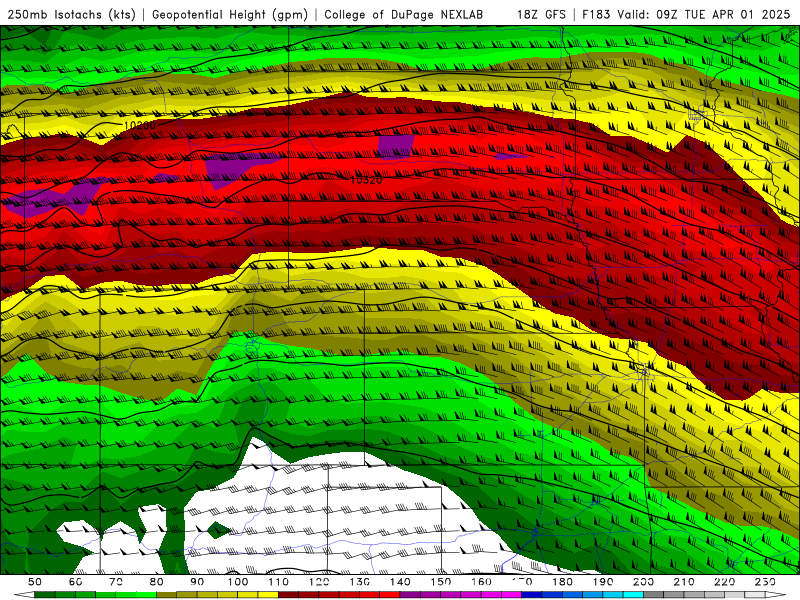Select the dark blue colorbar swatch starting at 170
Viewport: 800px width, 600px height.
point(532,595)
